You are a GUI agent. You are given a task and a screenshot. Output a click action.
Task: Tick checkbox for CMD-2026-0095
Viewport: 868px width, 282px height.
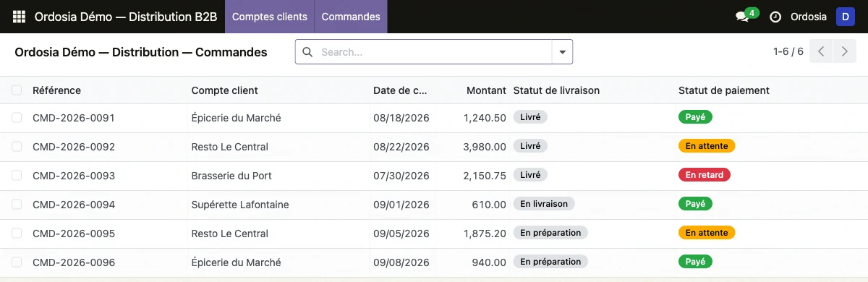[x=17, y=234]
